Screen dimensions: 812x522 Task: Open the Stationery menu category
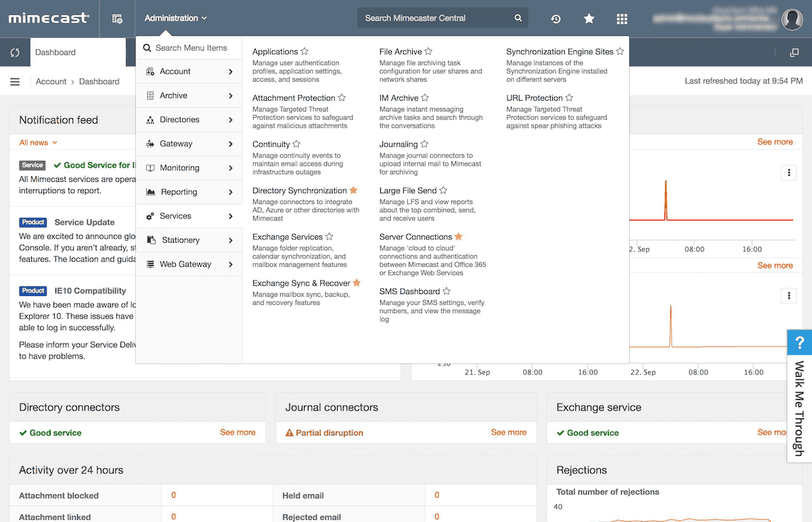189,240
